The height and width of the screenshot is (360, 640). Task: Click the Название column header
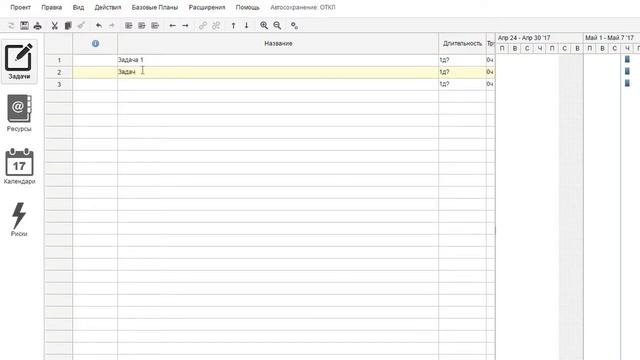point(278,43)
